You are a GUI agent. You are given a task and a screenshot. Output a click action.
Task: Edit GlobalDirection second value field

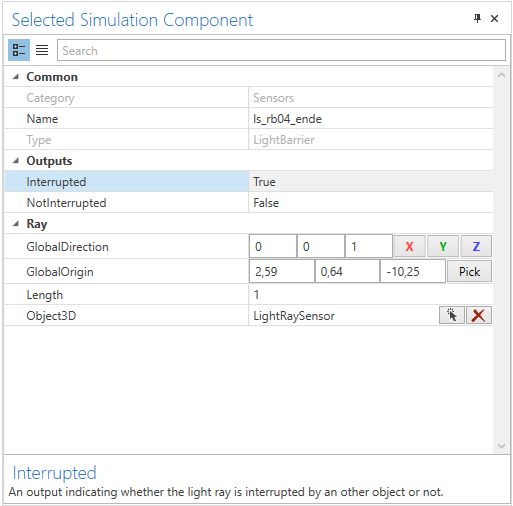pyautogui.click(x=321, y=246)
